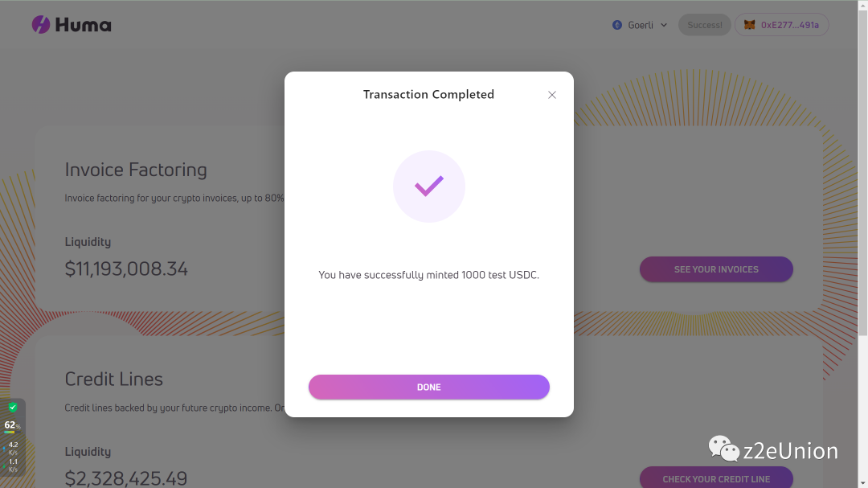Open the Goerli network selector

(641, 25)
